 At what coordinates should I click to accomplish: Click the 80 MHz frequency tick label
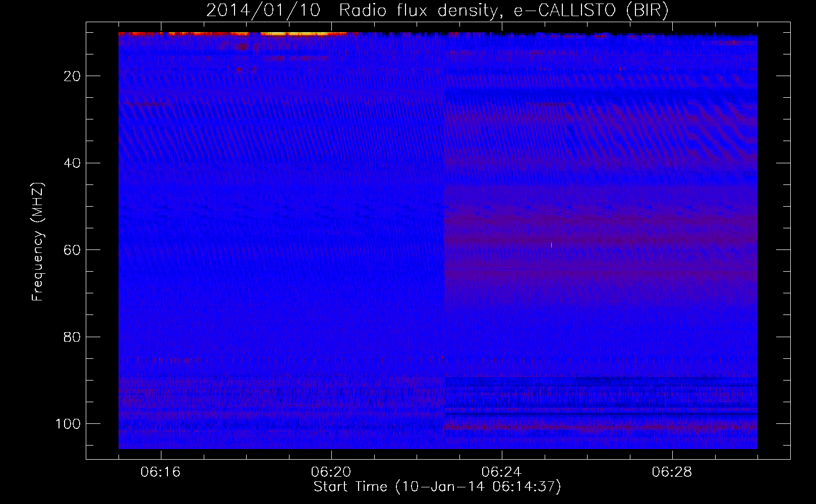click(73, 337)
